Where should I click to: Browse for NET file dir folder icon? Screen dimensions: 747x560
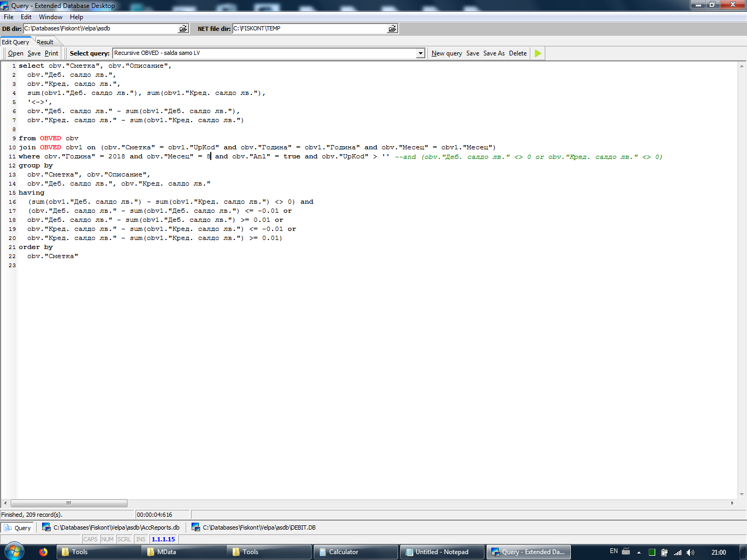coord(392,28)
